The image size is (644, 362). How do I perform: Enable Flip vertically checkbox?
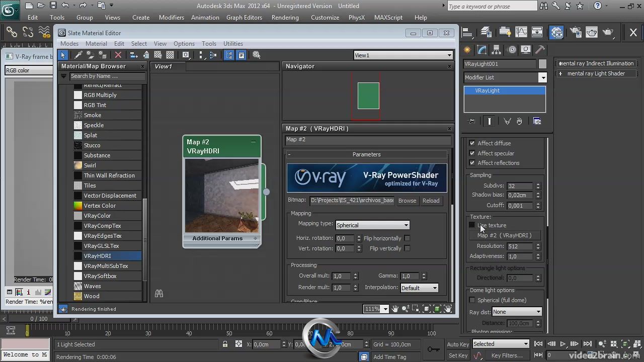click(x=407, y=248)
